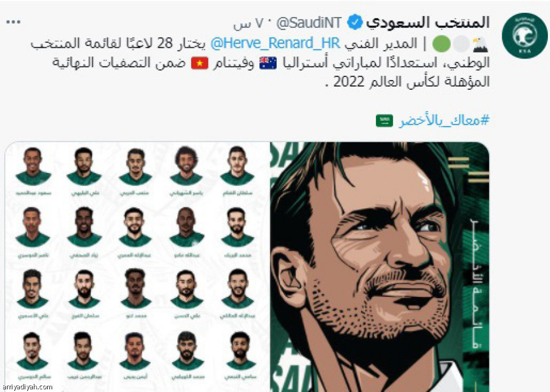Open the Hervé Renard illustrated portrait image

[380, 267]
